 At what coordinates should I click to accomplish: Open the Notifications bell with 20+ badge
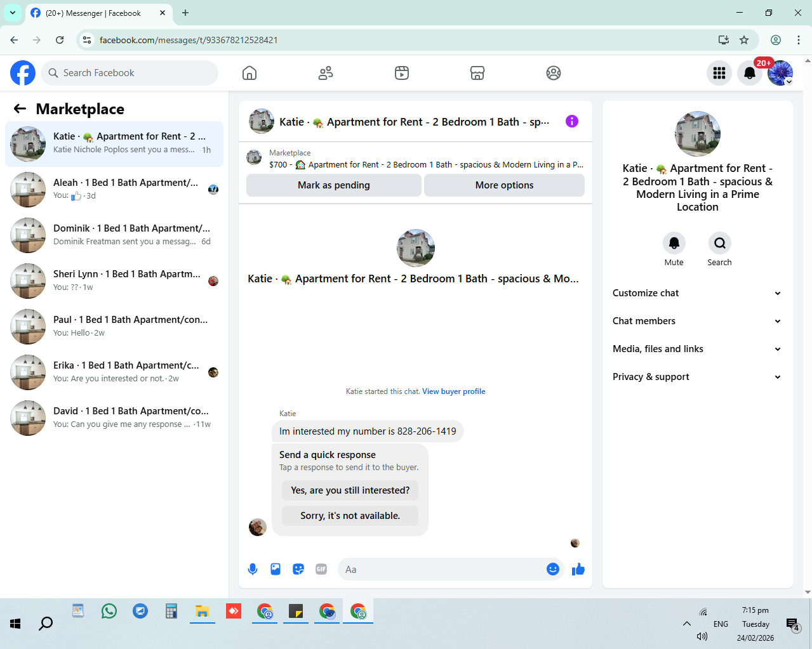tap(750, 73)
